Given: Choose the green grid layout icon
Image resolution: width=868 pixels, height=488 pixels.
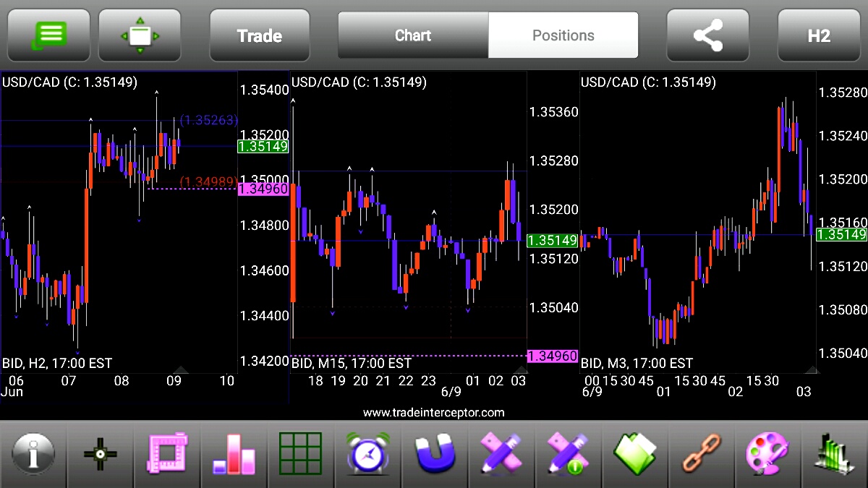Looking at the screenshot, I should tap(300, 454).
